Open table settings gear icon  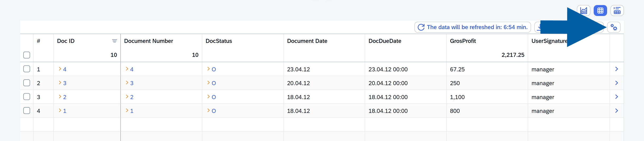click(x=614, y=27)
